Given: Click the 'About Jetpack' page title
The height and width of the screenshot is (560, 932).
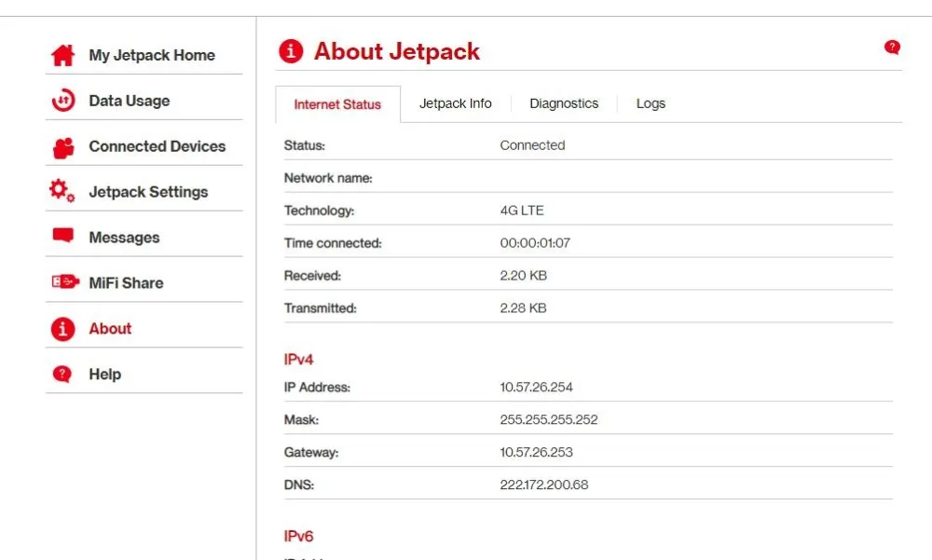Looking at the screenshot, I should click(397, 52).
